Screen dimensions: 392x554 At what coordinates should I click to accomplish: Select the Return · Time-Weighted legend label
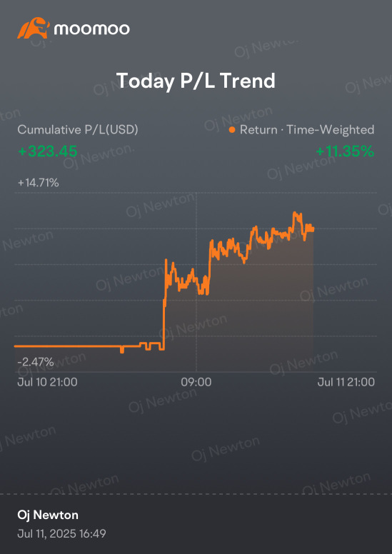(307, 130)
